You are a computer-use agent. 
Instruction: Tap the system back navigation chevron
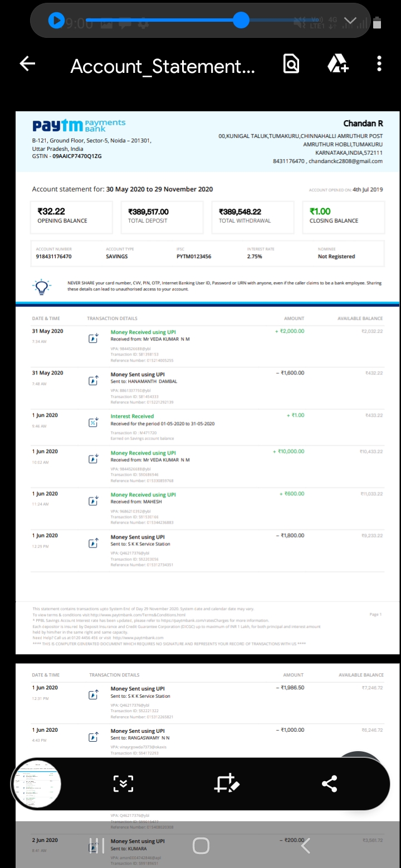[305, 846]
